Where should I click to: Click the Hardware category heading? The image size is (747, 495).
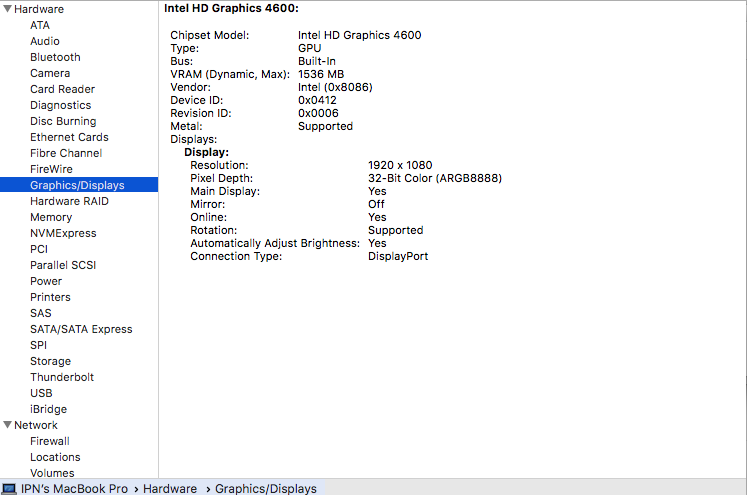pyautogui.click(x=39, y=9)
